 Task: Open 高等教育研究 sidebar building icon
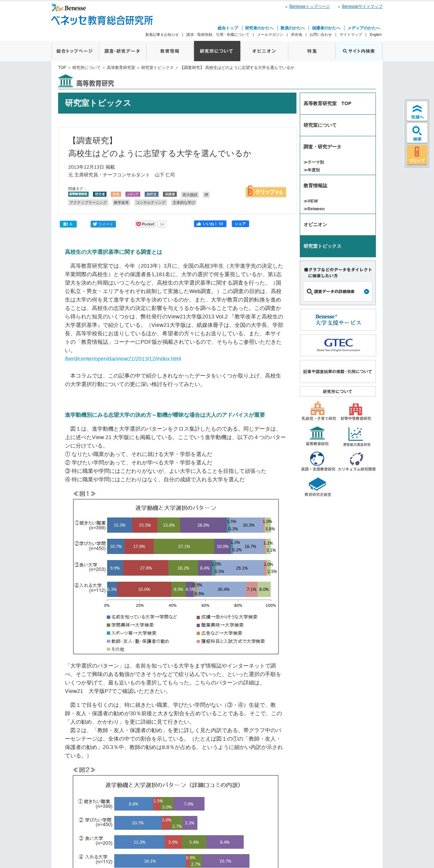[x=317, y=436]
